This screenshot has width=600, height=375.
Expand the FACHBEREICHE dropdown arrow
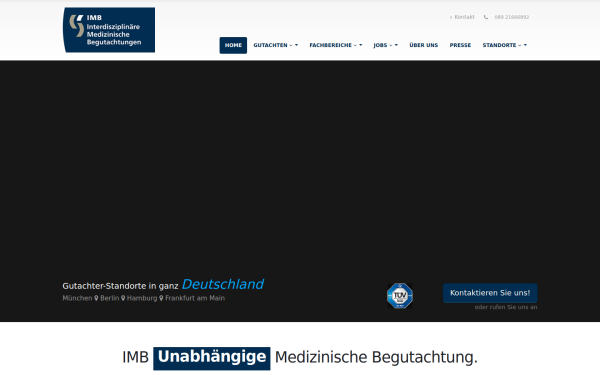[x=360, y=45]
